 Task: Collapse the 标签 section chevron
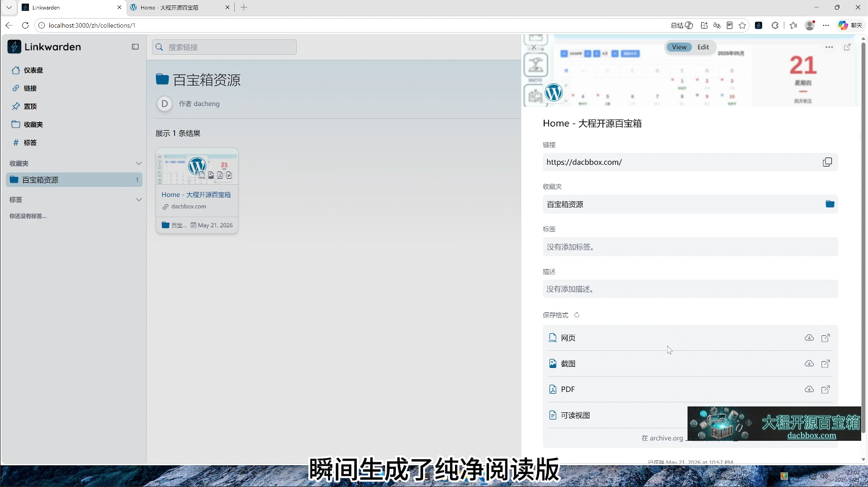click(138, 200)
